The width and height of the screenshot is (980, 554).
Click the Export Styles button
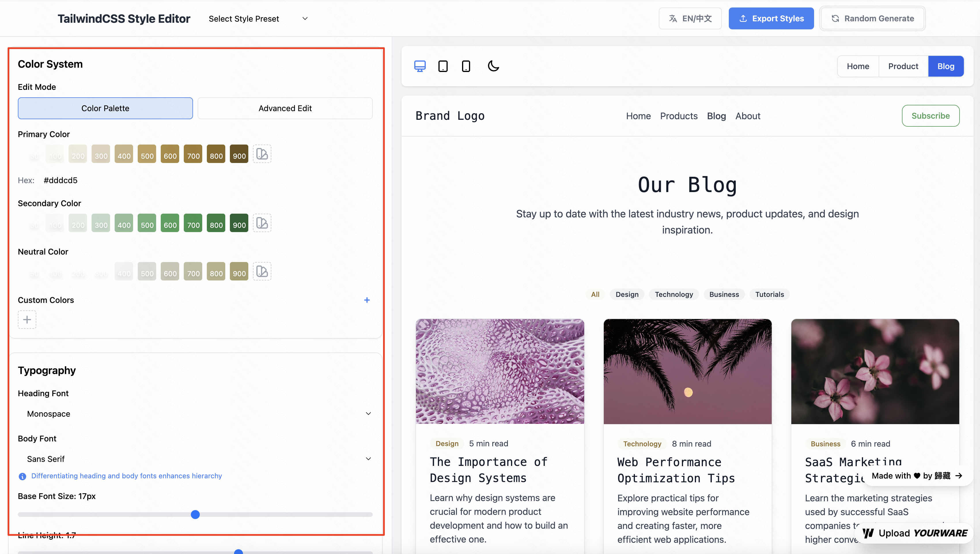tap(771, 18)
